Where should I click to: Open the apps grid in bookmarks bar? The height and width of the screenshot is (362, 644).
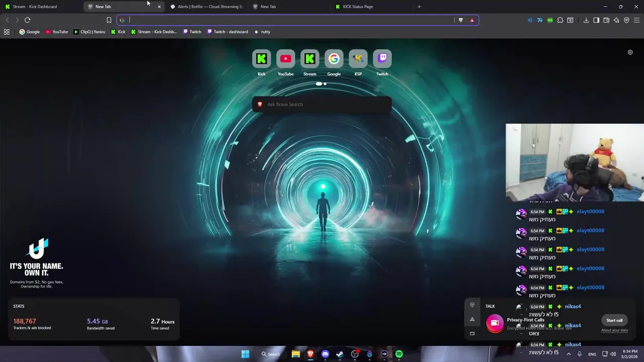point(7,32)
